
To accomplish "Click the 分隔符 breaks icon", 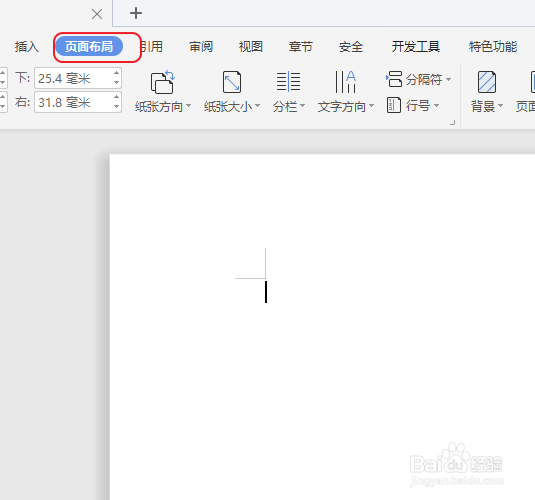I will click(x=394, y=79).
